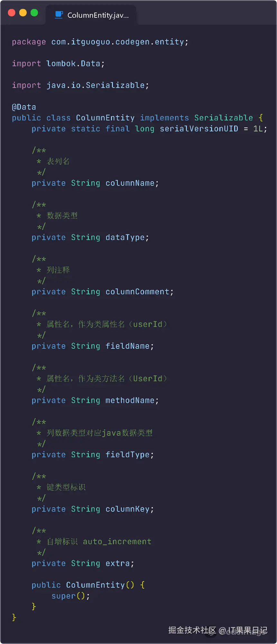Click the package declaration line

click(100, 42)
